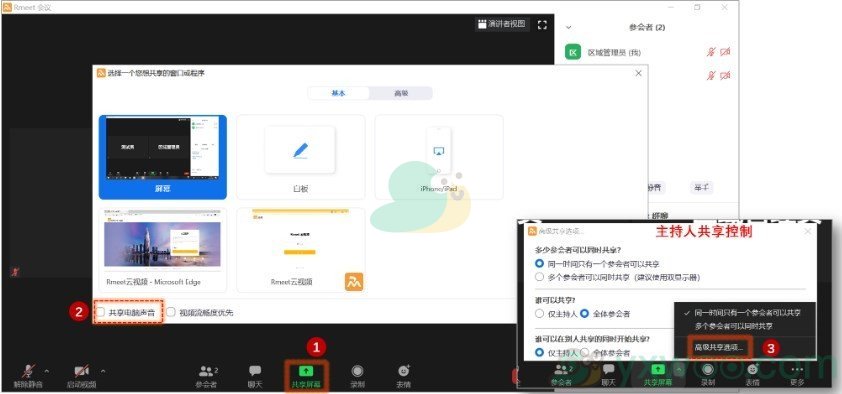Click muted microphone icon of second participant row

coord(711,75)
